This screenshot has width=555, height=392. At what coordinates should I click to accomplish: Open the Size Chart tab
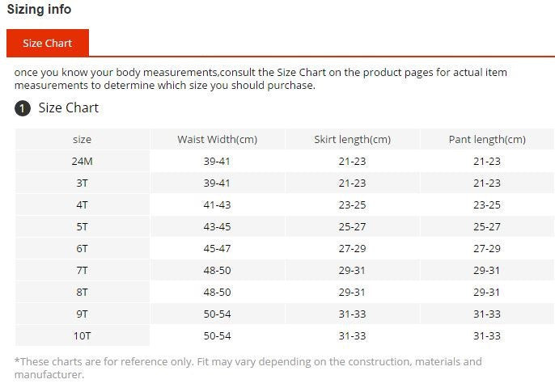[x=47, y=43]
